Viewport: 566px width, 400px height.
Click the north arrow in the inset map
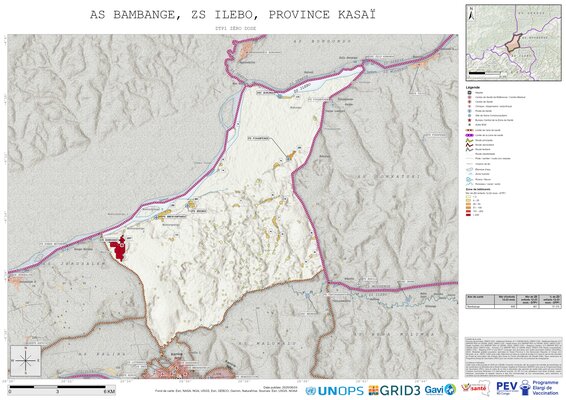point(471,14)
